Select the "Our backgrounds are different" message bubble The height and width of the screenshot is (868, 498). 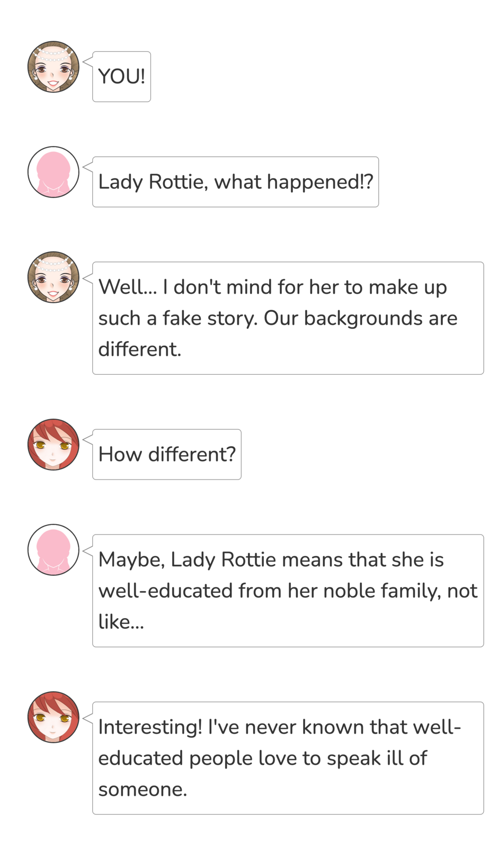coord(288,318)
